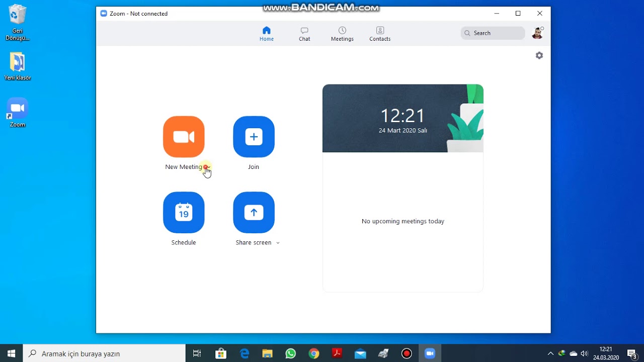The height and width of the screenshot is (362, 644).
Task: Close the Zoom window
Action: pyautogui.click(x=540, y=14)
